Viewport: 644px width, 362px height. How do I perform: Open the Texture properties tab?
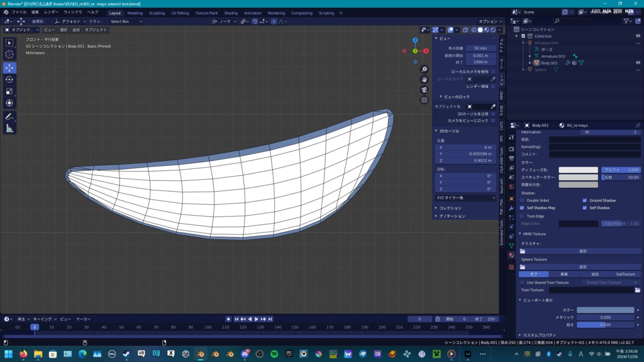pos(511,267)
